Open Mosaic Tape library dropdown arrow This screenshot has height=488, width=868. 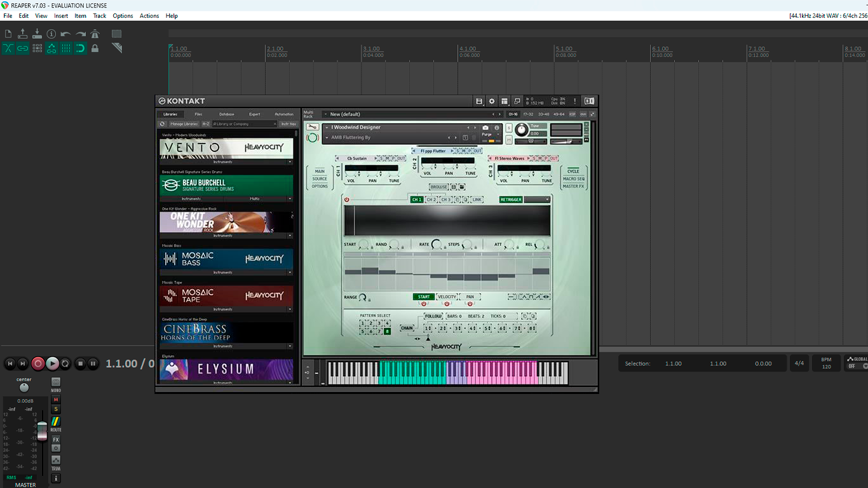click(x=290, y=309)
